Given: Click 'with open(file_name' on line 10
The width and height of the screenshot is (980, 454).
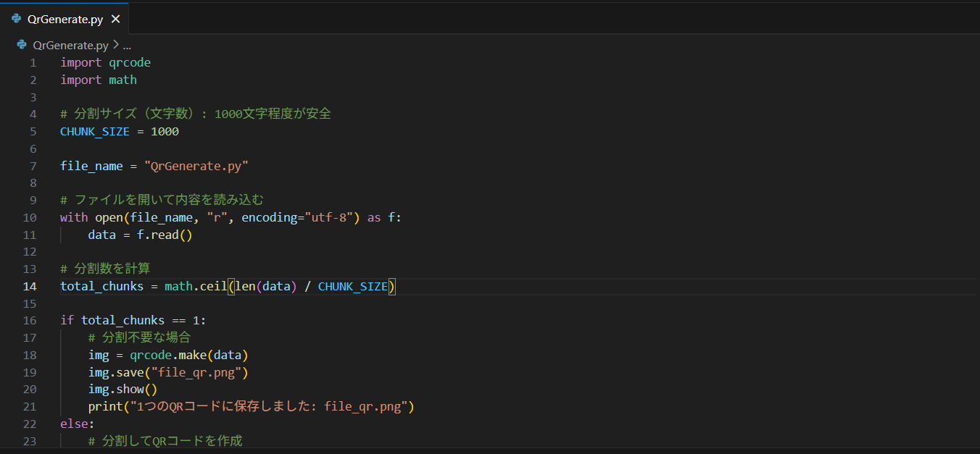Looking at the screenshot, I should (128, 218).
